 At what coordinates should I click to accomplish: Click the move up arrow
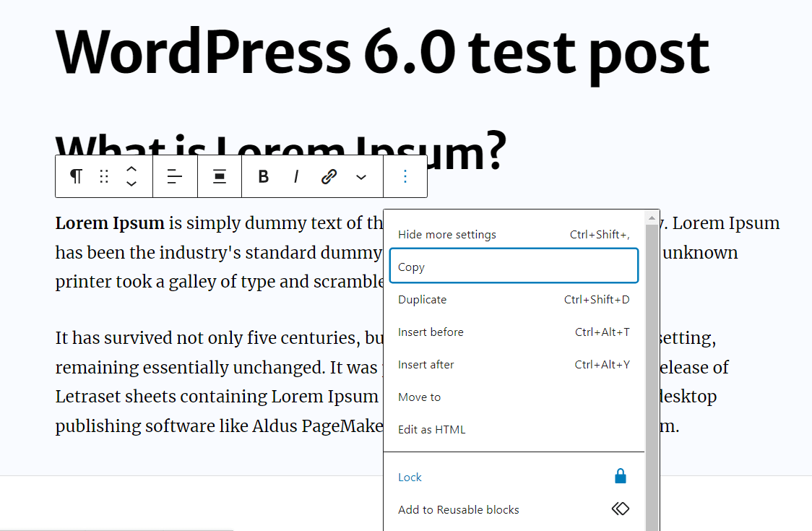(131, 169)
